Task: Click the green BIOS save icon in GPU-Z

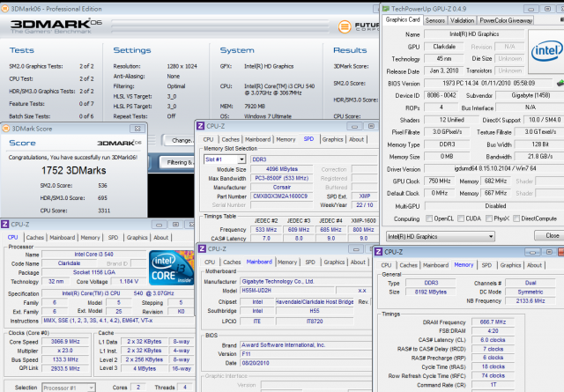Action: [560, 83]
